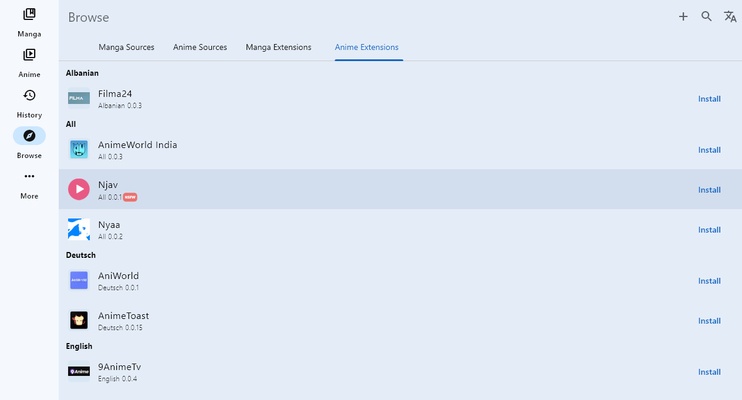Open the language translate icon

pos(730,17)
